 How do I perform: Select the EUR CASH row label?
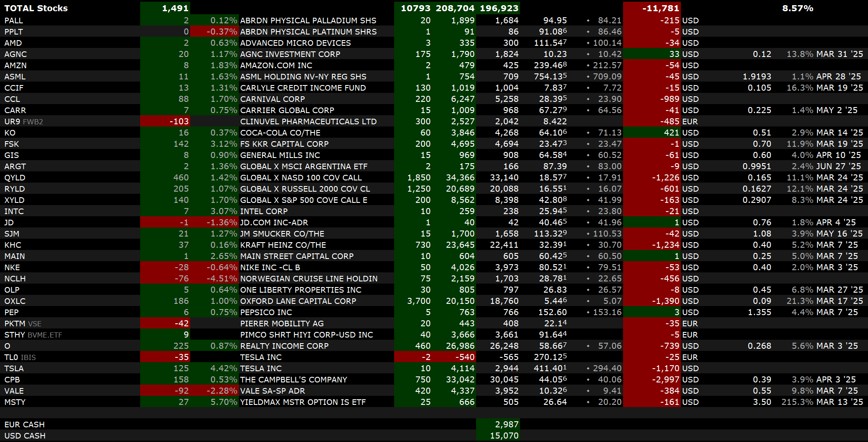(25, 424)
